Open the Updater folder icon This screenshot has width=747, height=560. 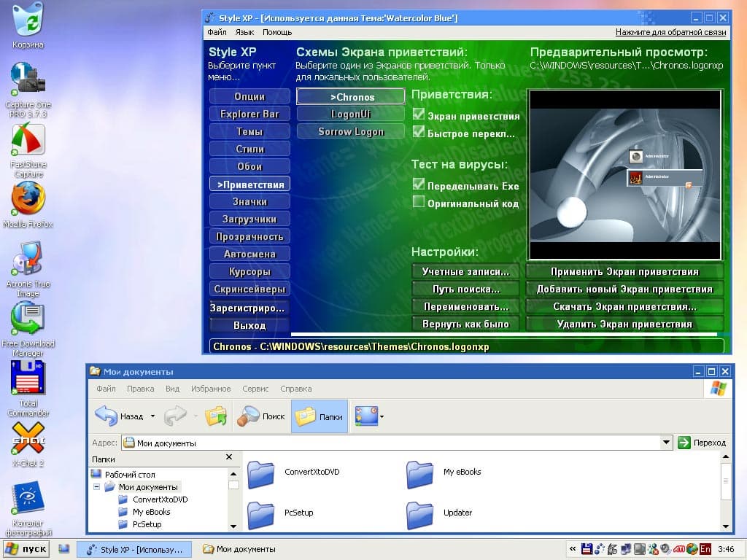419,516
